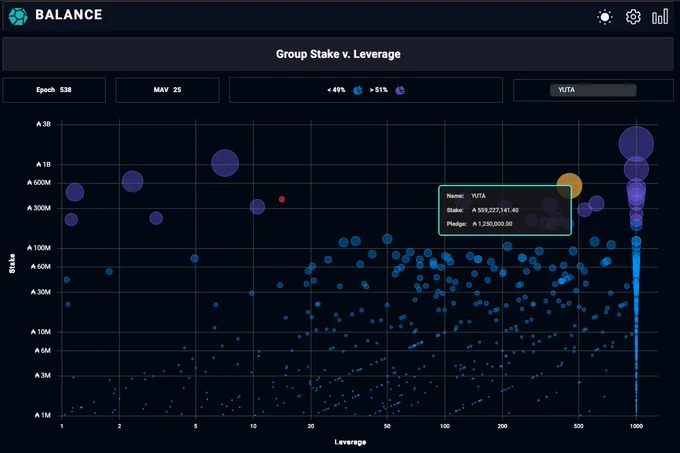Click the small red bubble
Image resolution: width=680 pixels, height=453 pixels.
click(282, 199)
